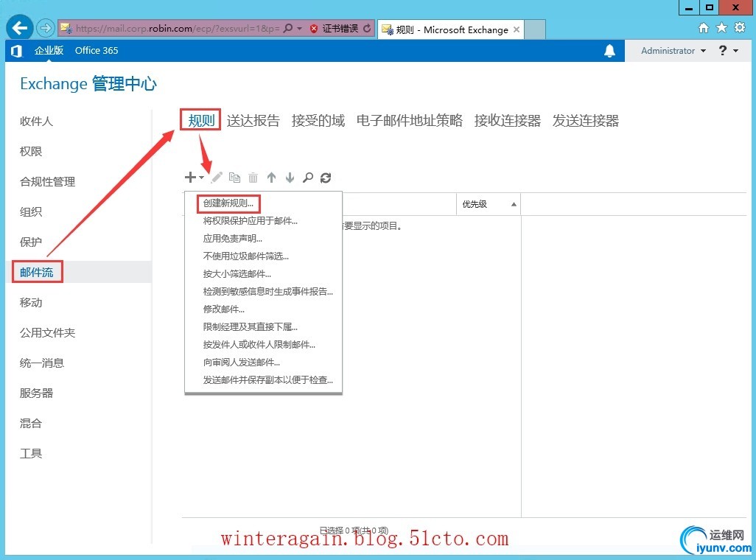The width and height of the screenshot is (756, 560).
Task: Click the browser favorites star icon
Action: point(721,27)
